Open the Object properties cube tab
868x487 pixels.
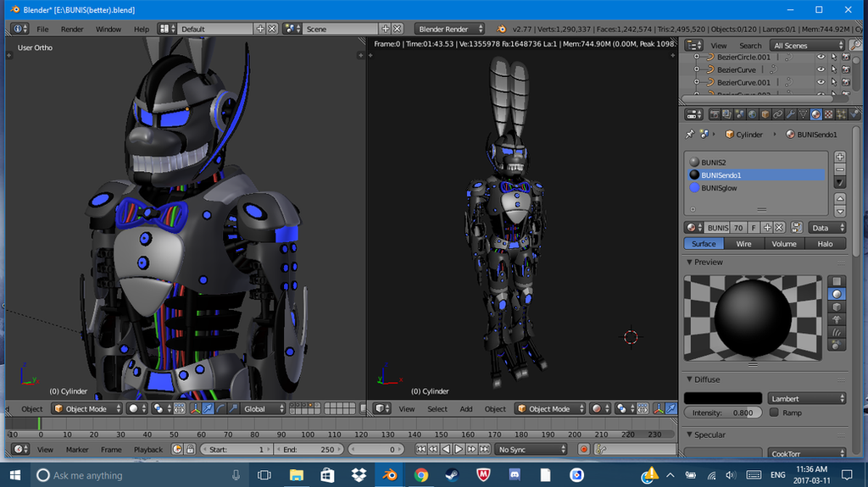(x=765, y=114)
